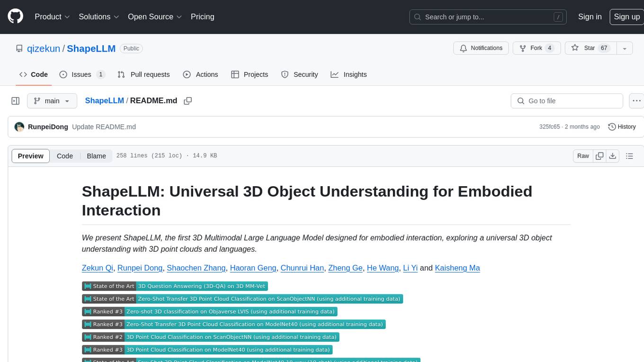This screenshot has width=644, height=362.
Task: Sign in to GitHub
Action: (x=590, y=17)
